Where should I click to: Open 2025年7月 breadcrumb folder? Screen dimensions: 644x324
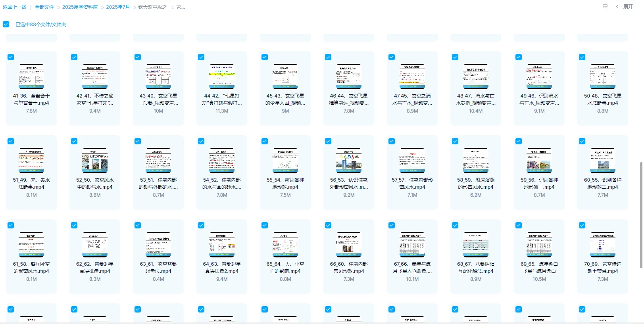coord(118,7)
